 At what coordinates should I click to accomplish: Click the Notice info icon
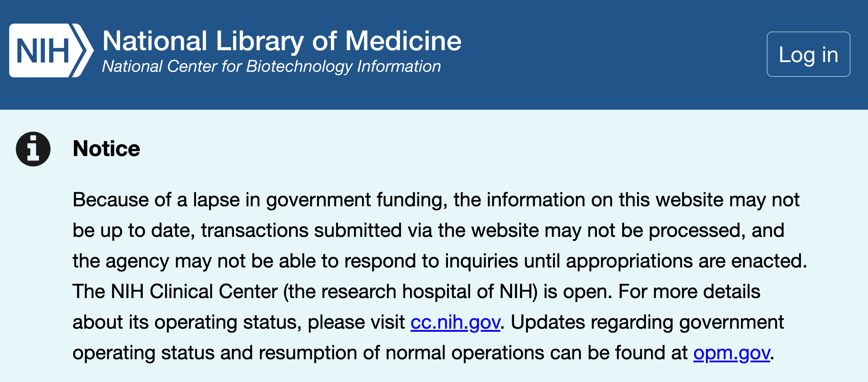tap(33, 149)
